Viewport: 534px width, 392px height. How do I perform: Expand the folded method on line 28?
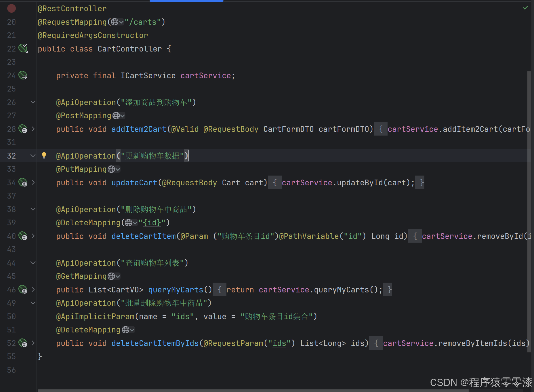coord(33,129)
